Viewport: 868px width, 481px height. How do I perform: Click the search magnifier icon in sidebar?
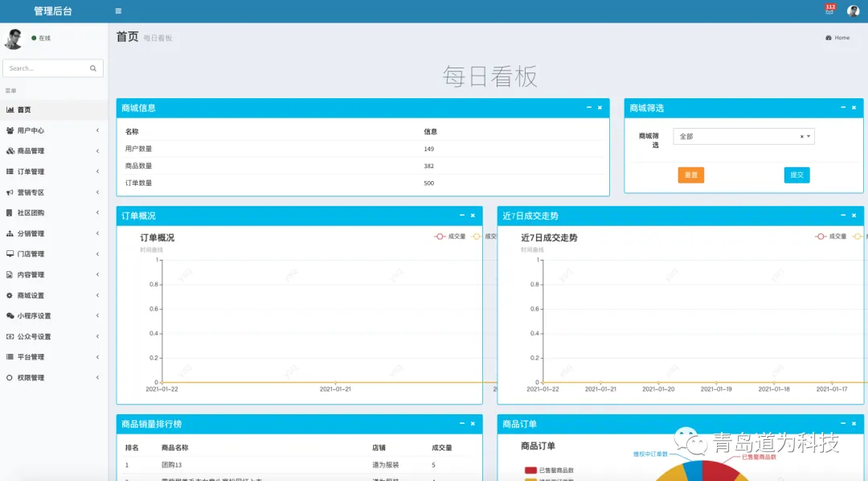93,68
